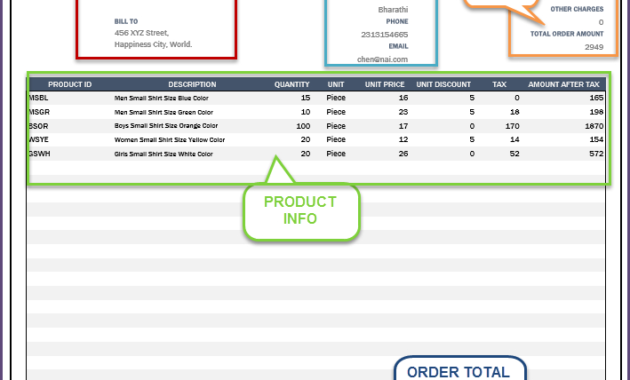Viewport: 630px width, 380px height.
Task: Click the OTHER CHARGES label
Action: click(x=577, y=9)
